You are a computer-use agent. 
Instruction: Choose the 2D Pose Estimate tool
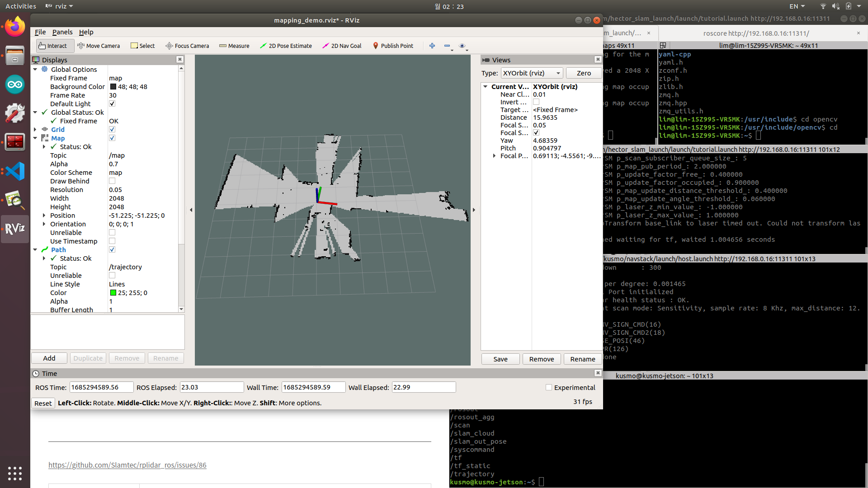click(286, 46)
